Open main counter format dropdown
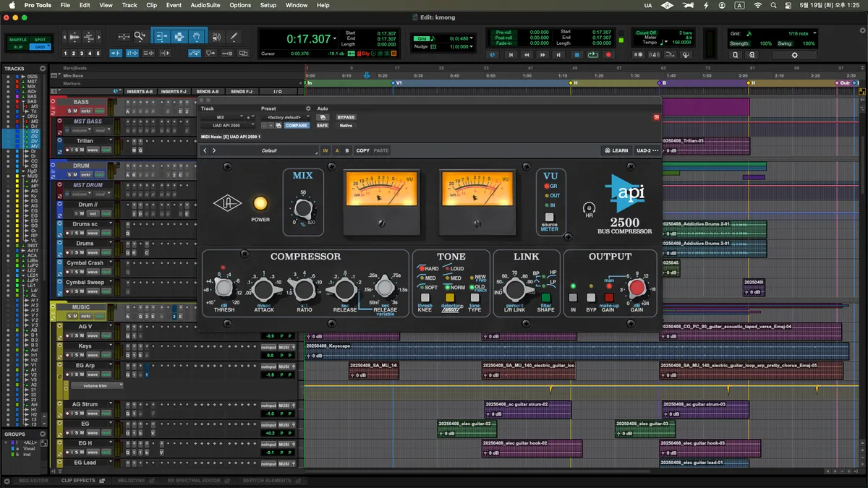This screenshot has width=868, height=488. 335,39
